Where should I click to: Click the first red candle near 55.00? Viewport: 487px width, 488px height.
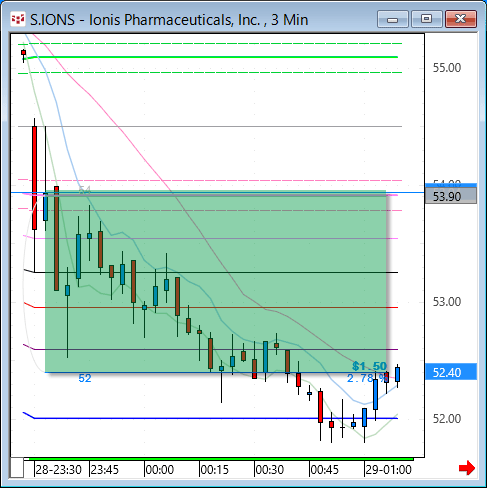pyautogui.click(x=23, y=52)
